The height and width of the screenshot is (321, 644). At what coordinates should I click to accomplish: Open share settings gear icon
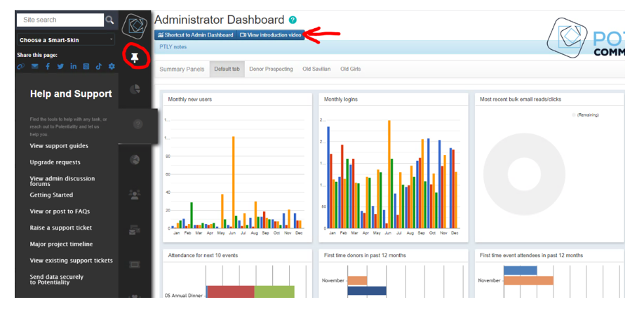pyautogui.click(x=112, y=67)
